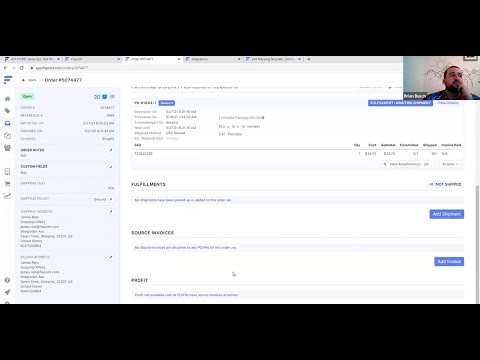480x360 pixels.
Task: Switch to the Mapping Template browser tab
Action: point(273,59)
